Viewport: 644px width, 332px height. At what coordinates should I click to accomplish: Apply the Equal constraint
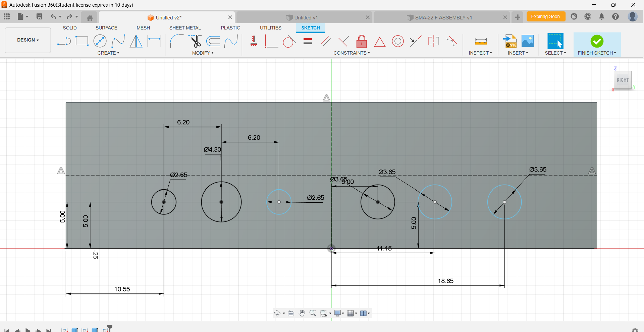point(308,41)
